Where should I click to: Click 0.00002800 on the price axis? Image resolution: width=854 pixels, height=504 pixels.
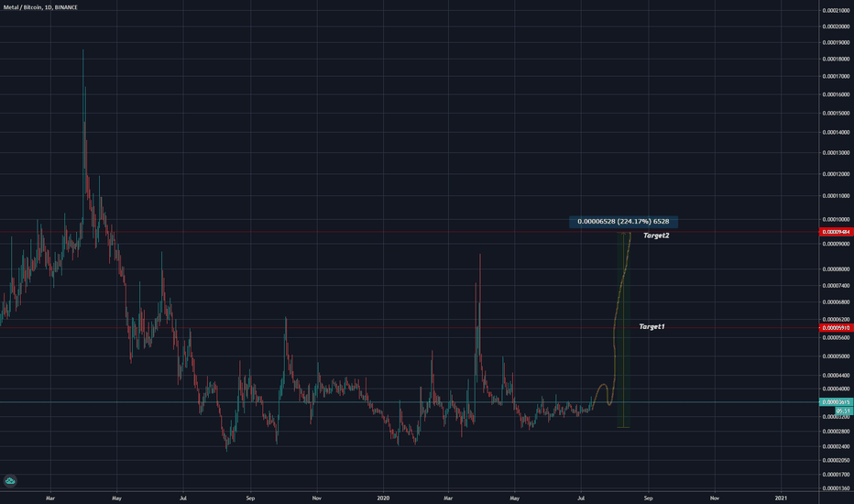pyautogui.click(x=836, y=432)
